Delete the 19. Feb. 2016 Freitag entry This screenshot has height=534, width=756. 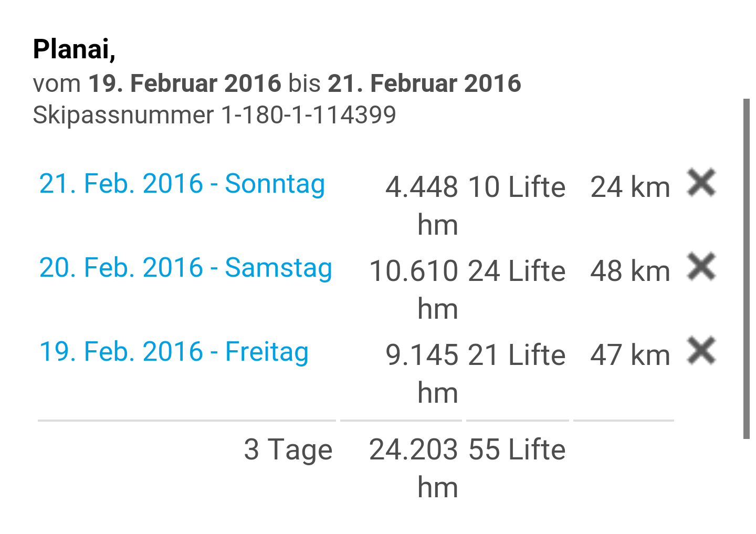701,351
